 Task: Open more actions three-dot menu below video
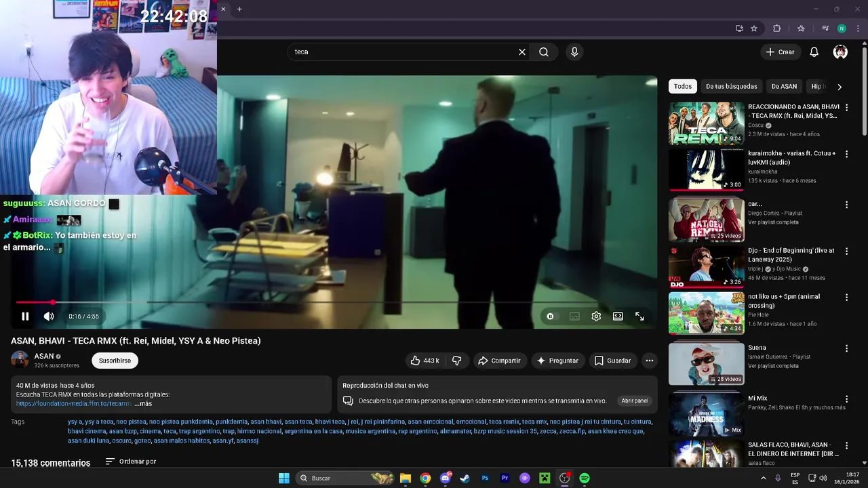click(650, 361)
